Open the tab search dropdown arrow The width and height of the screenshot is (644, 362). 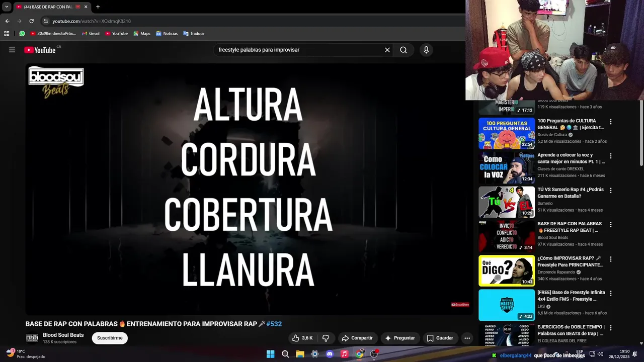tap(7, 7)
